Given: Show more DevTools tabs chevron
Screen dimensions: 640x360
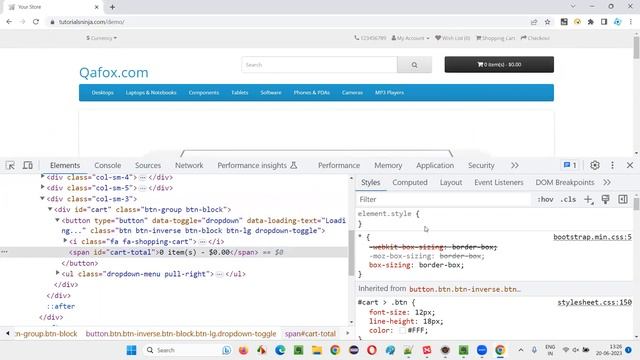Looking at the screenshot, I should (x=515, y=165).
